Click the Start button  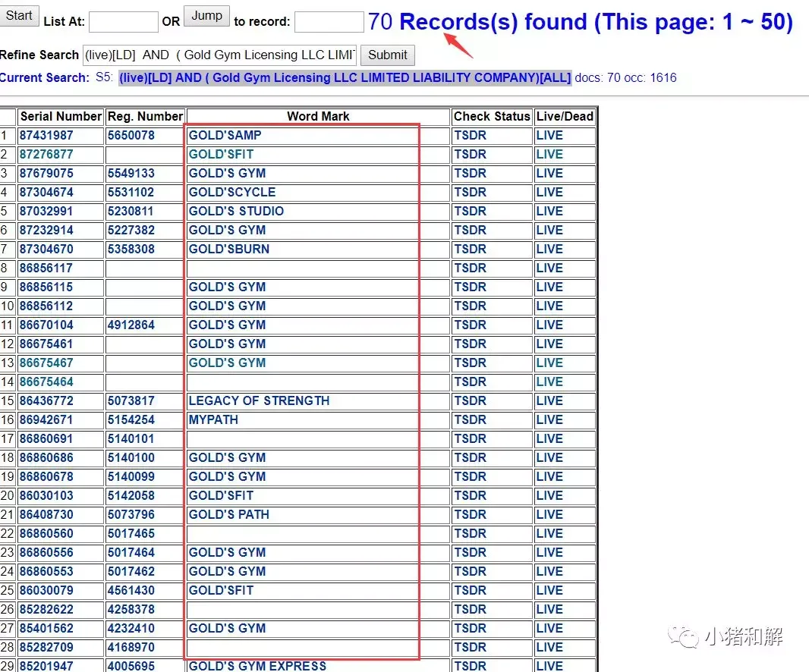coord(19,16)
